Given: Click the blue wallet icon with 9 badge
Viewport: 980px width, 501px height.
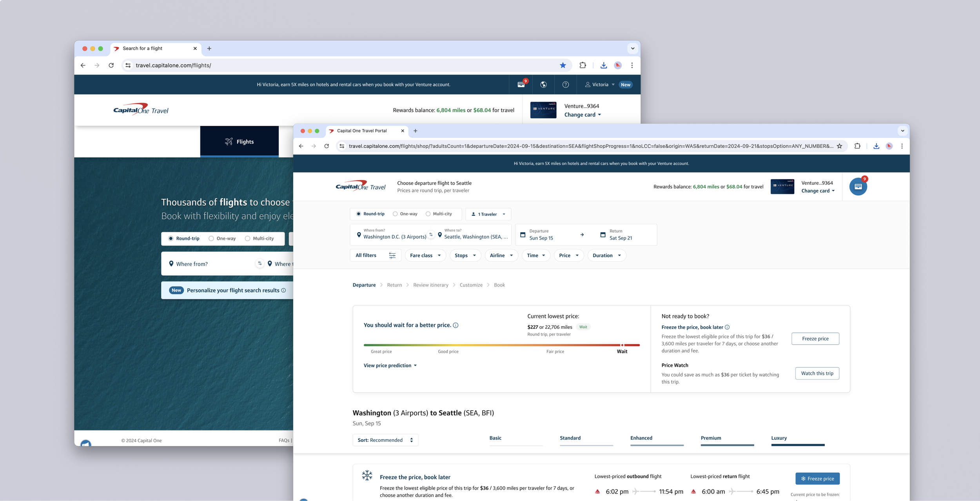Looking at the screenshot, I should [x=858, y=187].
